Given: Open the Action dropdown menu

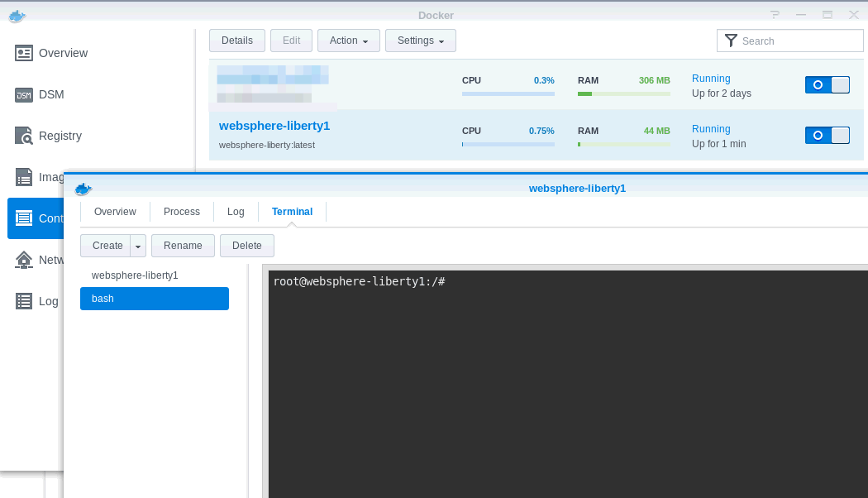Looking at the screenshot, I should pyautogui.click(x=348, y=40).
